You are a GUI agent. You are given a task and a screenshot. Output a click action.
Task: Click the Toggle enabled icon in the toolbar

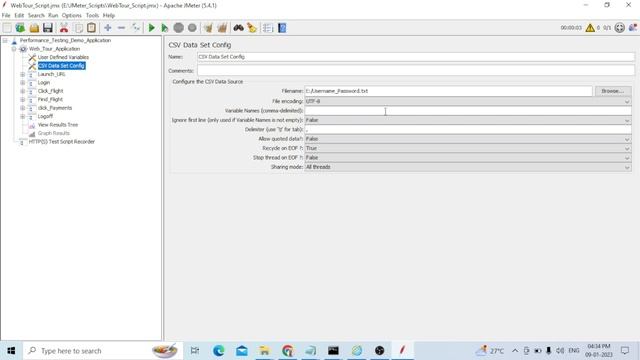tap(136, 28)
